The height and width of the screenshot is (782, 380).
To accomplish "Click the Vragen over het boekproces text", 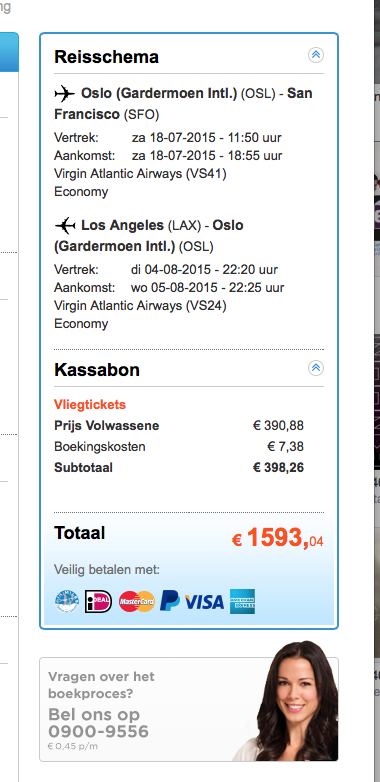I will 101,685.
